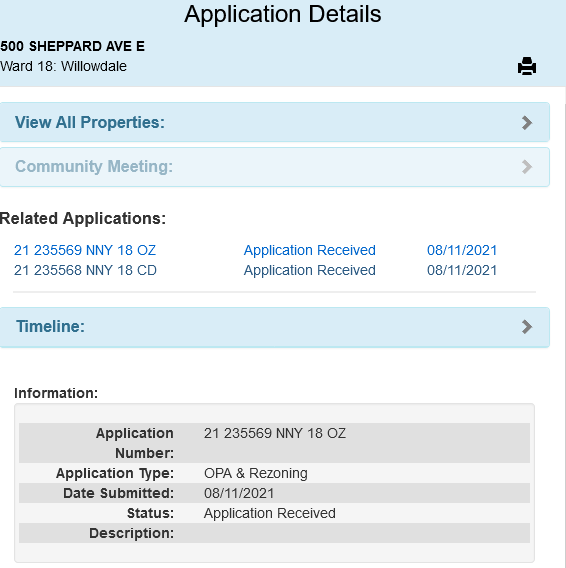Click Application Received status in OZ row
Image resolution: width=566 pixels, height=568 pixels.
pyautogui.click(x=309, y=250)
